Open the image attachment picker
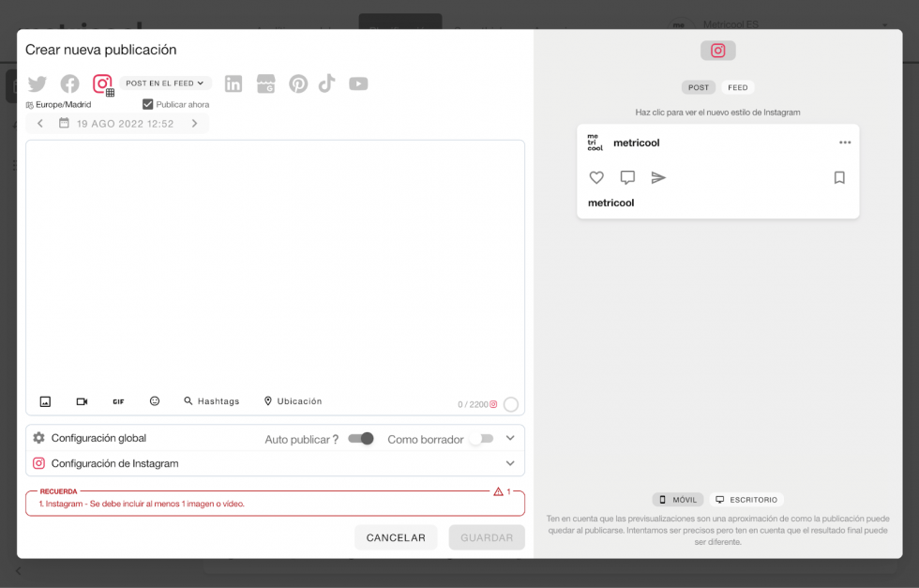Image resolution: width=919 pixels, height=588 pixels. [x=45, y=400]
